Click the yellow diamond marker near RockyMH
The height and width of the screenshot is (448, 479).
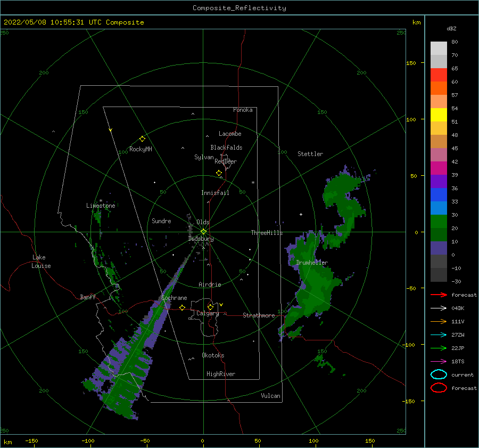(x=142, y=139)
